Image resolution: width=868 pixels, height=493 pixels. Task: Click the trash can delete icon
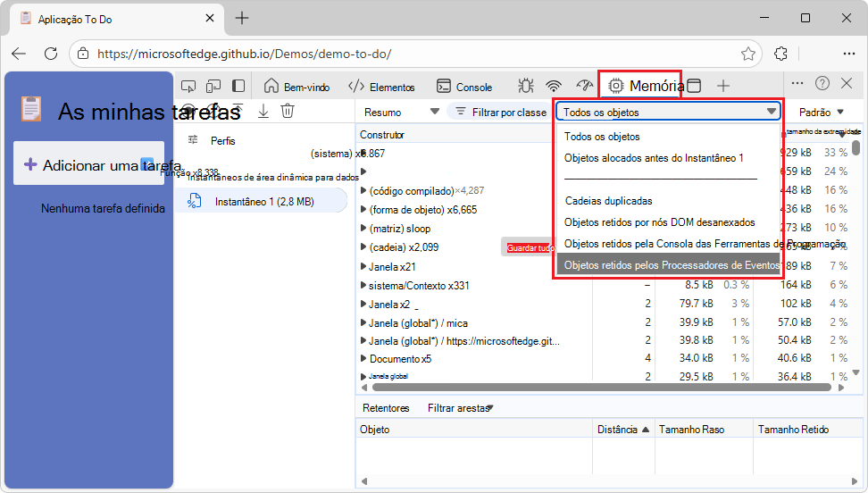coord(288,111)
